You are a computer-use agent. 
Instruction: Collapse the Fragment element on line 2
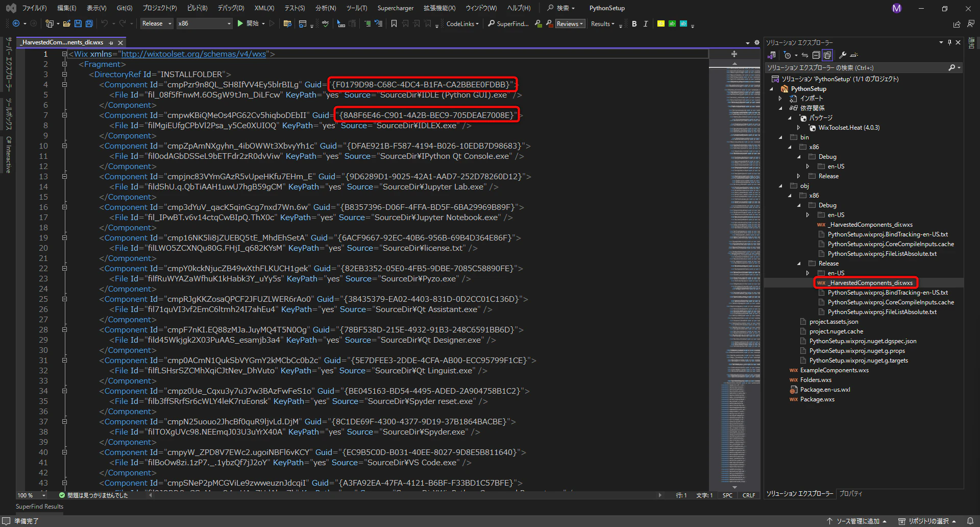click(x=64, y=64)
